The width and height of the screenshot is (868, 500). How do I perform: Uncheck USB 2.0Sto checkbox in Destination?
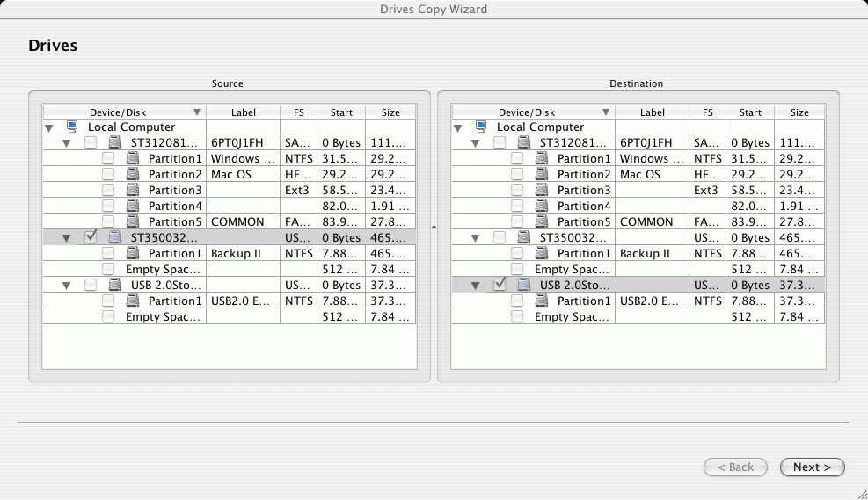pos(500,285)
